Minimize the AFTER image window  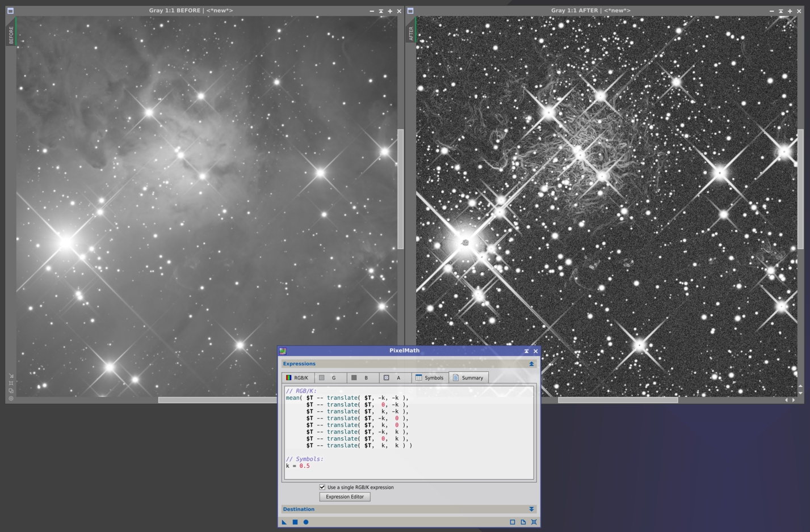pos(771,11)
